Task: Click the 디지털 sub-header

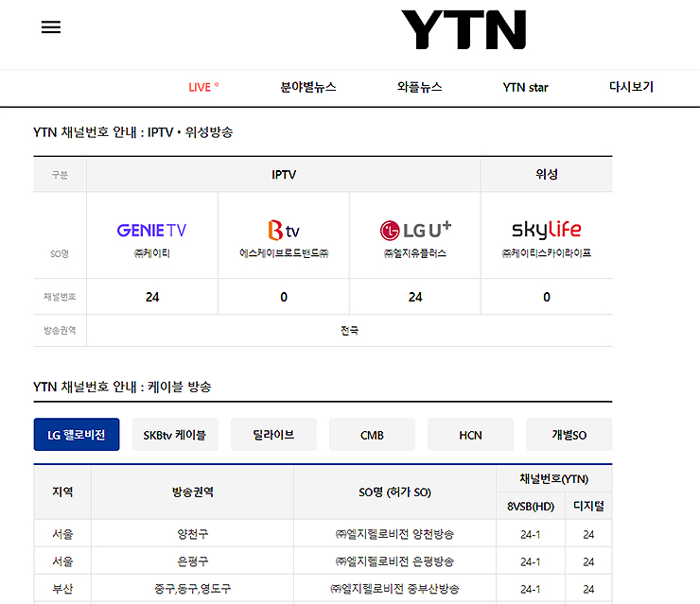Action: tap(588, 507)
